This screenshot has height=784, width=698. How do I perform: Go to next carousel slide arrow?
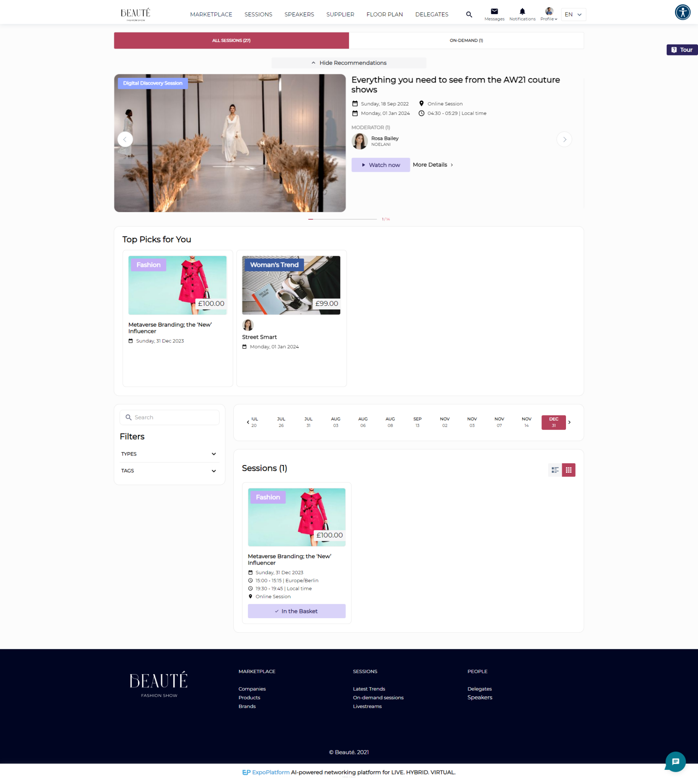click(564, 139)
